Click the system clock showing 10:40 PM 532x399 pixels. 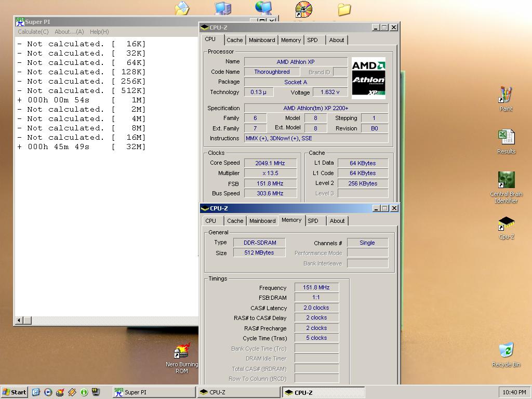(514, 392)
